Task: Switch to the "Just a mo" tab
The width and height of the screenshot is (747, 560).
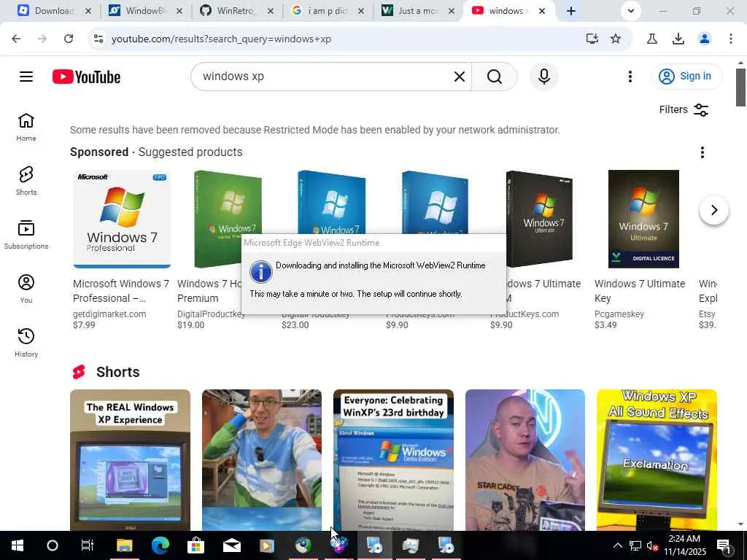Action: tap(417, 11)
